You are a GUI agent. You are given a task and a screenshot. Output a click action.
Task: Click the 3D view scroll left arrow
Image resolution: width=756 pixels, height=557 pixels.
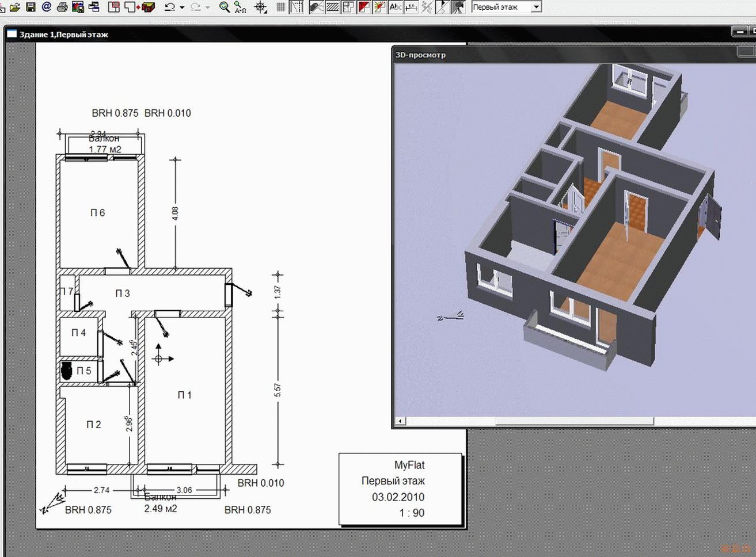click(400, 421)
